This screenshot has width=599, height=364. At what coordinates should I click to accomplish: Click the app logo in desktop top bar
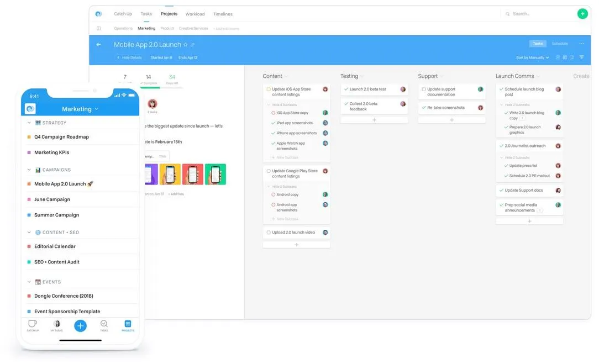[x=98, y=14]
